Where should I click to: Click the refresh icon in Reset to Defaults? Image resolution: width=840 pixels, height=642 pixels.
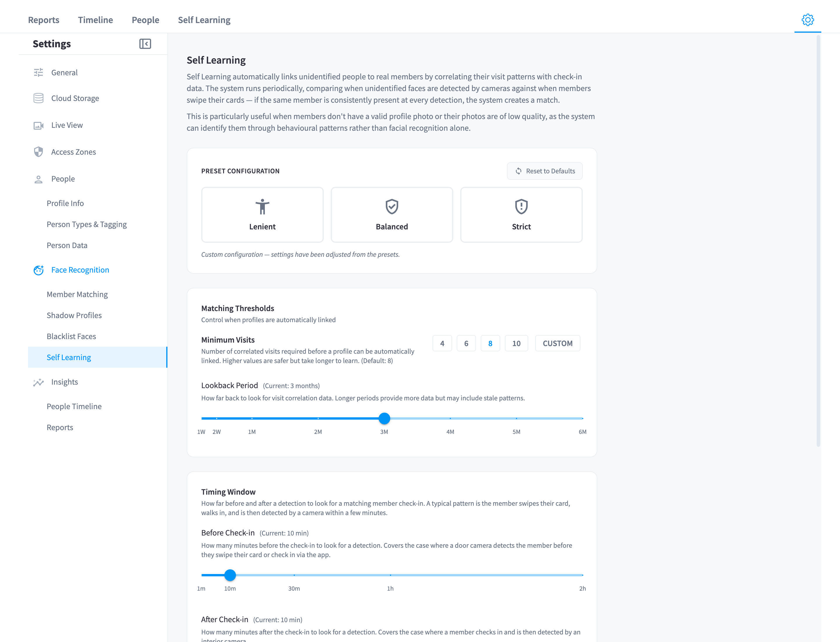(x=518, y=171)
